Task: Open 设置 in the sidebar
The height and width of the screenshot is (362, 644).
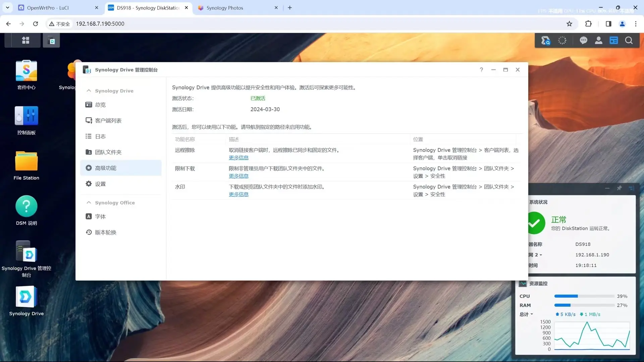Action: [x=121, y=184]
